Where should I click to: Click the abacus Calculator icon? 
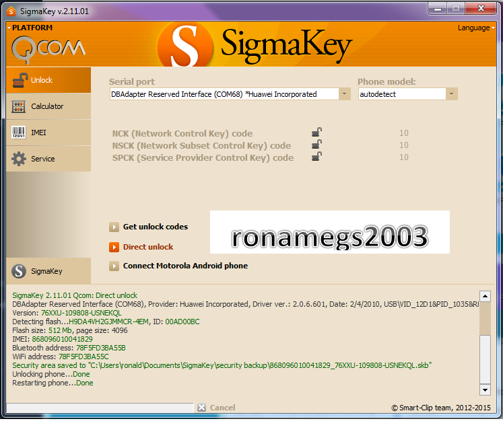pyautogui.click(x=19, y=106)
